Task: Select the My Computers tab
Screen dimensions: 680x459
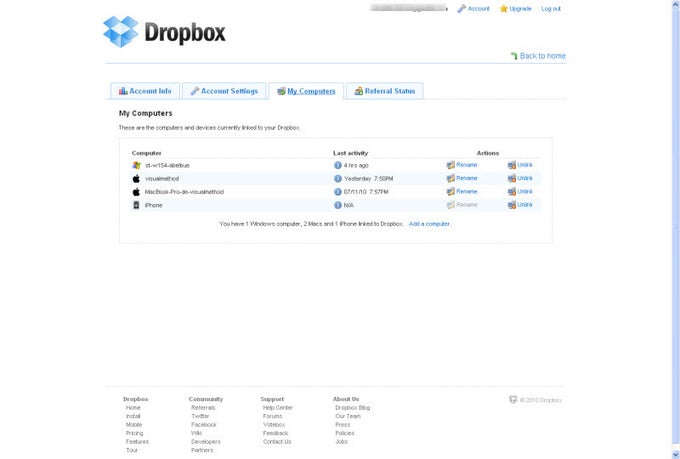Action: pos(306,91)
